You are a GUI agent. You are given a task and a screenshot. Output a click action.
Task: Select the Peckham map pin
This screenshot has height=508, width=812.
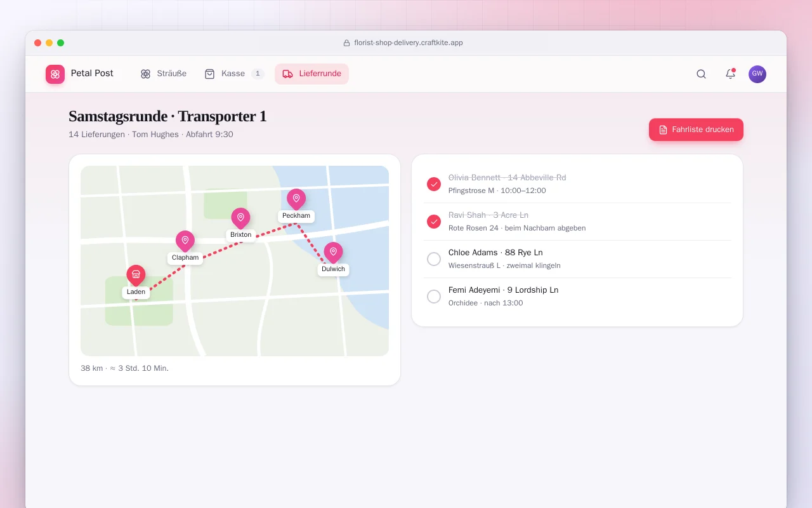296,199
